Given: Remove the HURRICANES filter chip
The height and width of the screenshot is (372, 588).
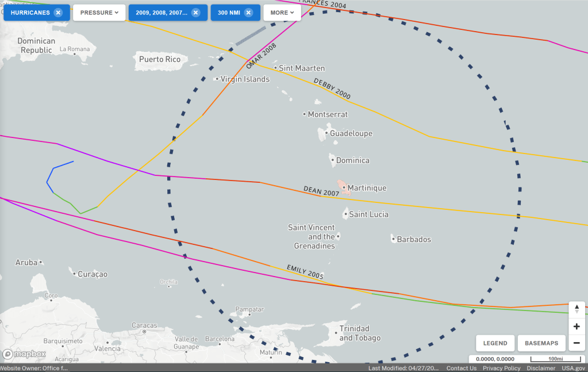Looking at the screenshot, I should pos(58,13).
